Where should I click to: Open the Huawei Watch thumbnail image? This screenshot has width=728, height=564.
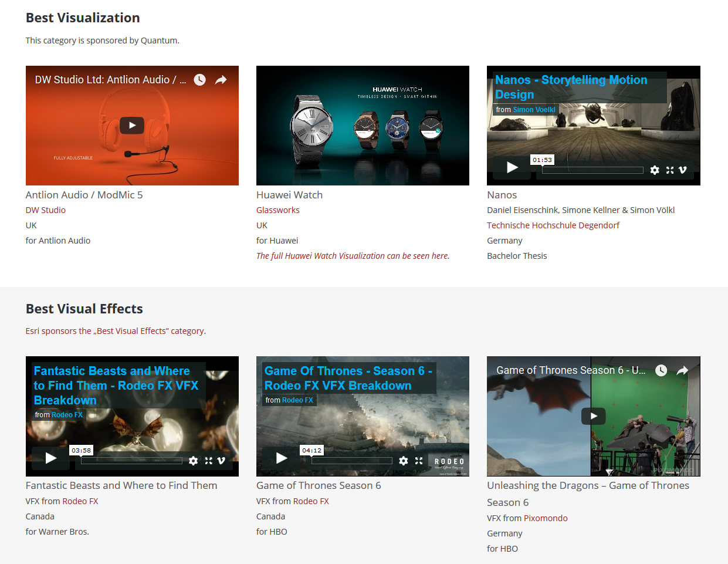click(x=363, y=126)
